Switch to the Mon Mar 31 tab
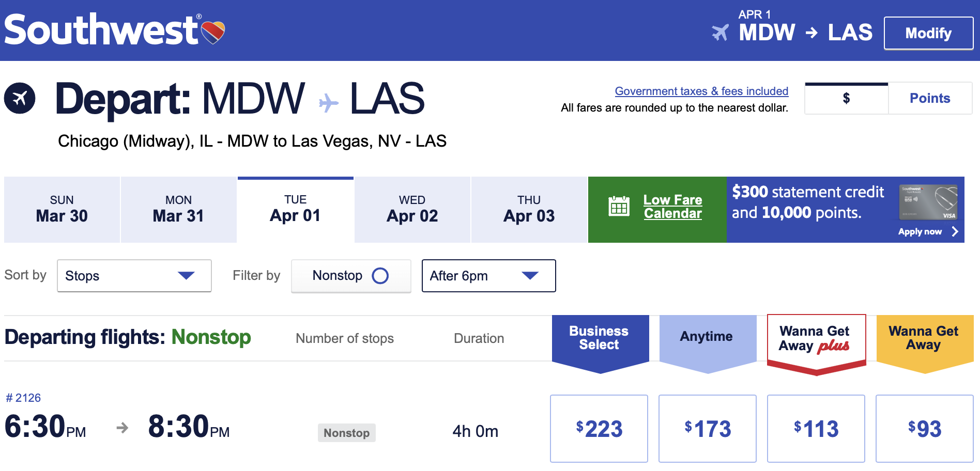Image resolution: width=980 pixels, height=471 pixels. [178, 209]
